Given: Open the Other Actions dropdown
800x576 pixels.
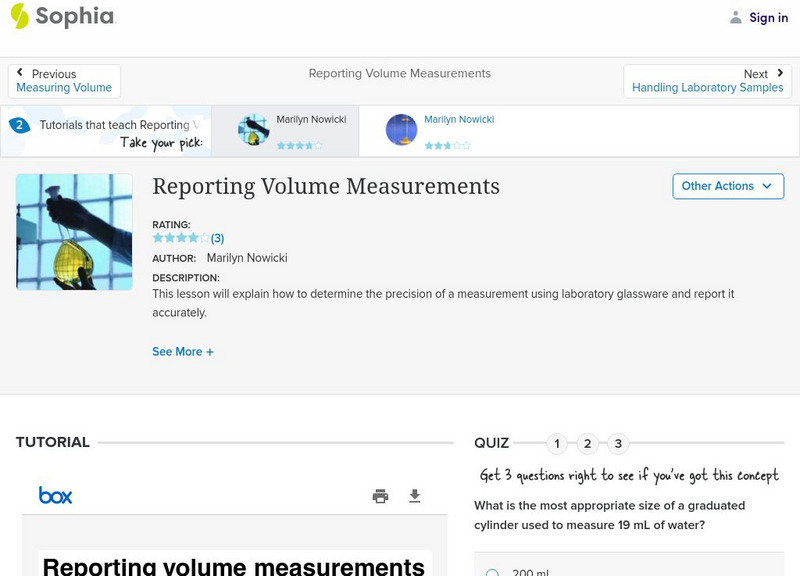Looking at the screenshot, I should [727, 186].
